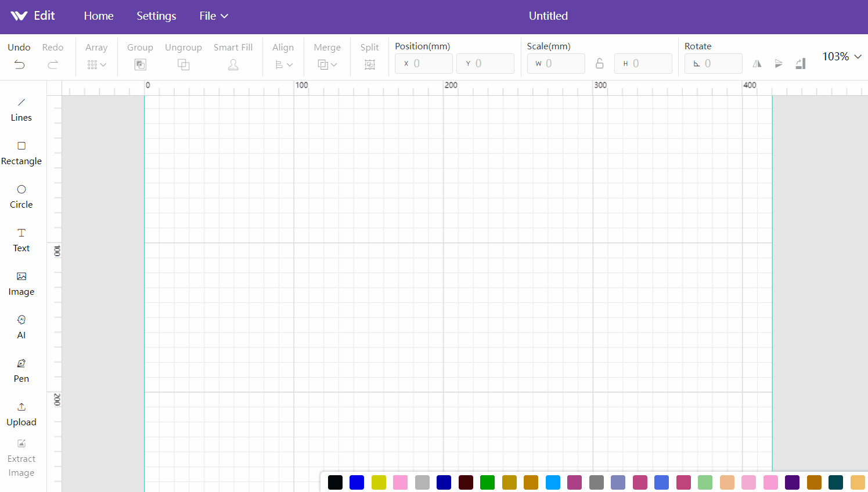Go to the Settings menu

click(156, 16)
